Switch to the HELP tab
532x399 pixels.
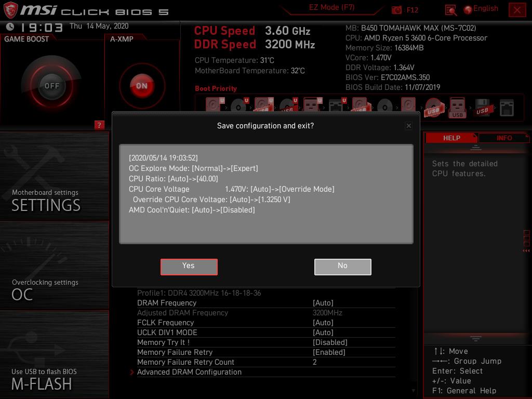[x=451, y=138]
